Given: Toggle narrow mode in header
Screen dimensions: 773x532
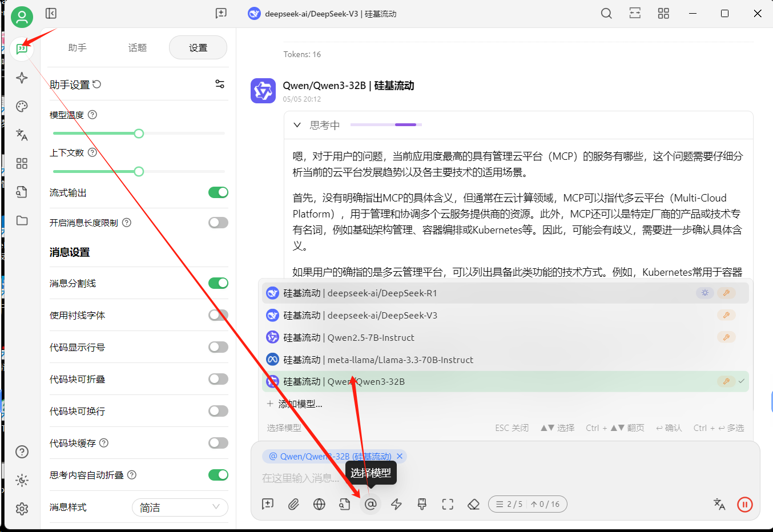Looking at the screenshot, I should pos(635,13).
